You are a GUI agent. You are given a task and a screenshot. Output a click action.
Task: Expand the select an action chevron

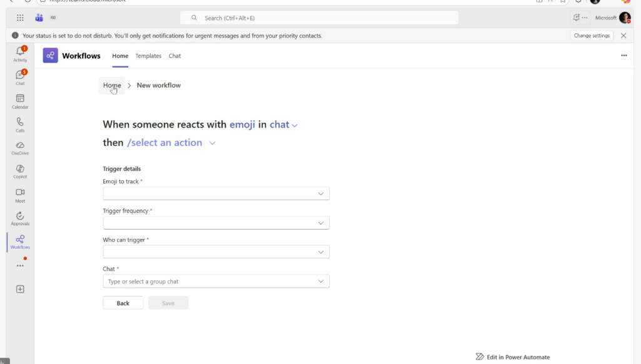tap(212, 143)
